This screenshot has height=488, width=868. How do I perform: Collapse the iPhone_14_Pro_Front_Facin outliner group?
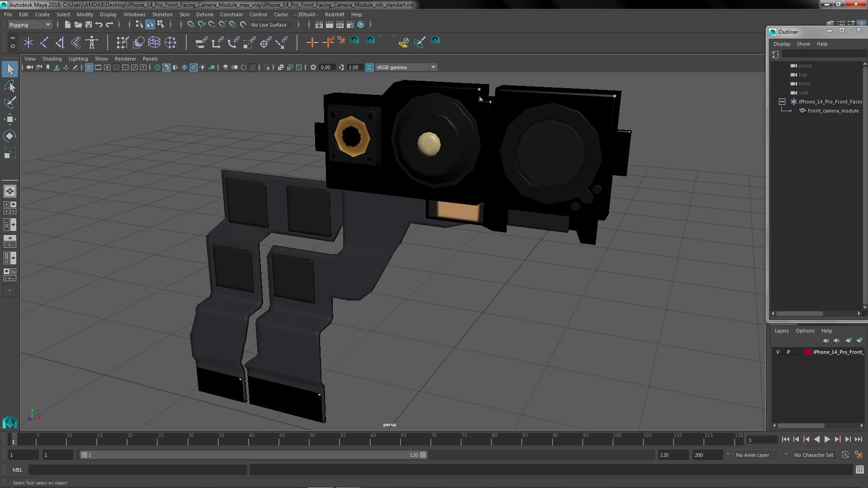pos(782,102)
